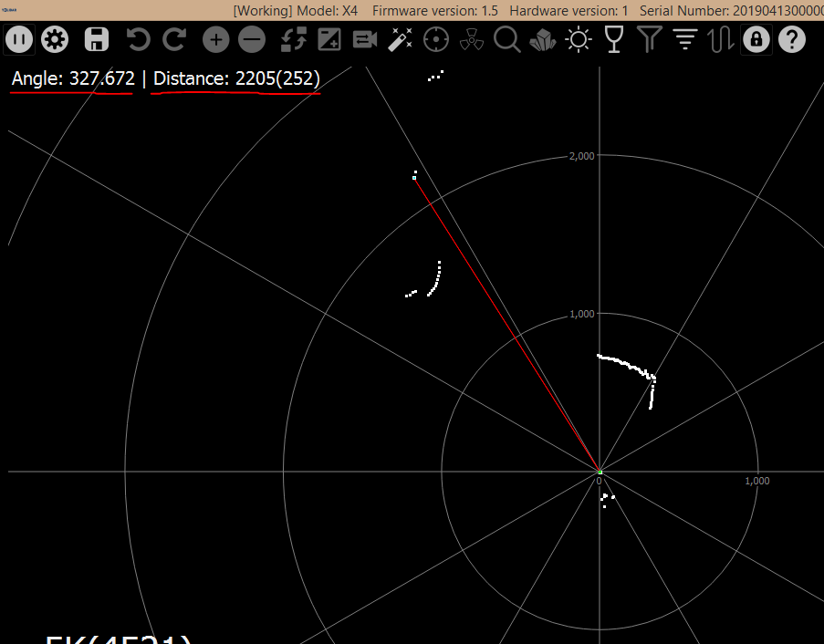This screenshot has width=824, height=644.
Task: Open the settings gear icon
Action: click(x=55, y=39)
